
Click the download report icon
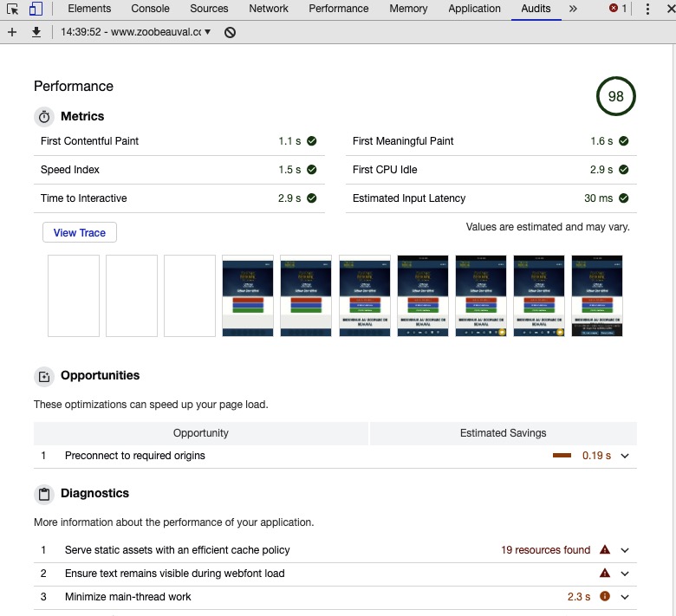pyautogui.click(x=36, y=32)
